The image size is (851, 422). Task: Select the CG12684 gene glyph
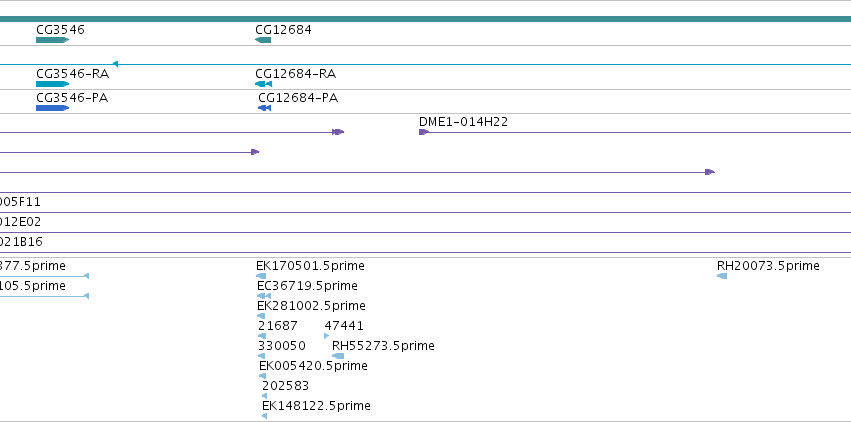coord(263,40)
